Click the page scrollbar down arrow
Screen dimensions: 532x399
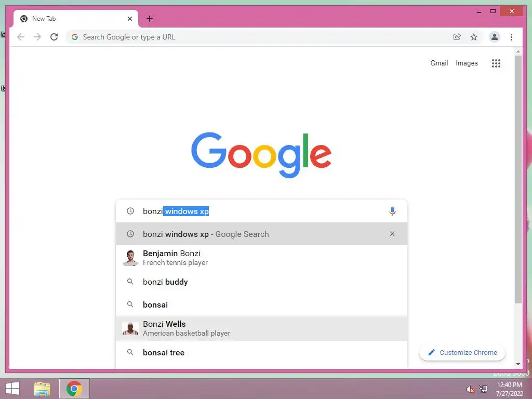[x=518, y=364]
